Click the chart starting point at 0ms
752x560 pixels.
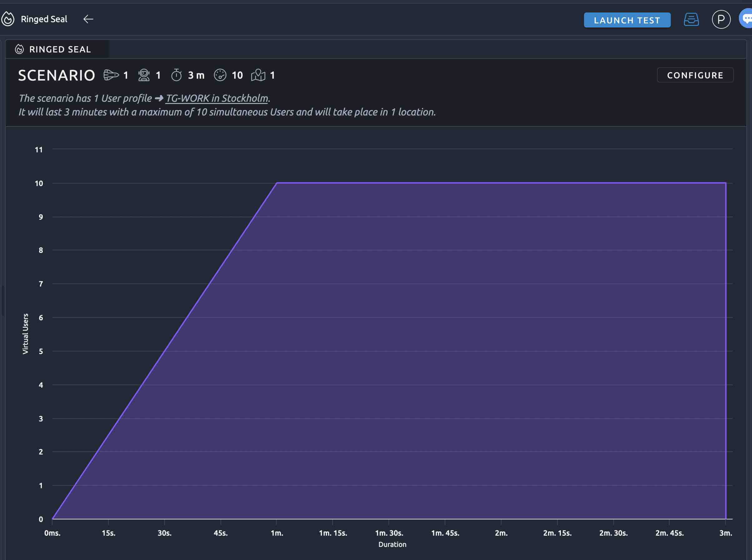pyautogui.click(x=52, y=519)
